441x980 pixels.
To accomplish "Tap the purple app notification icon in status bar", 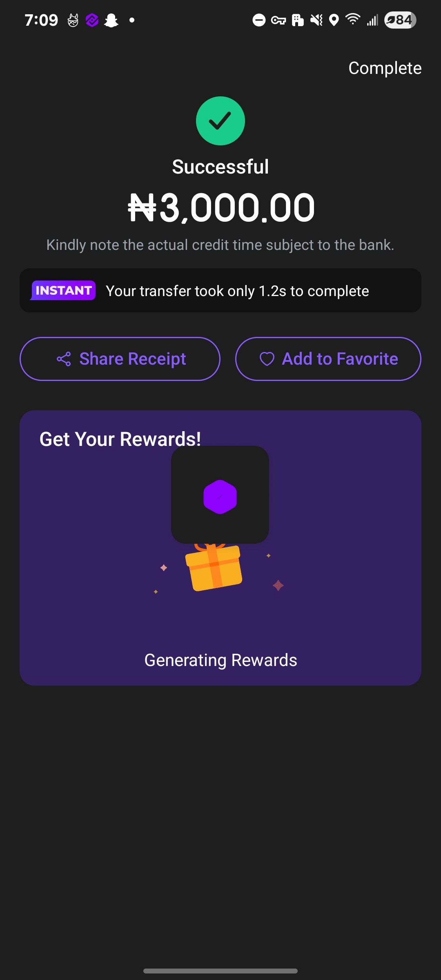I will 92,20.
